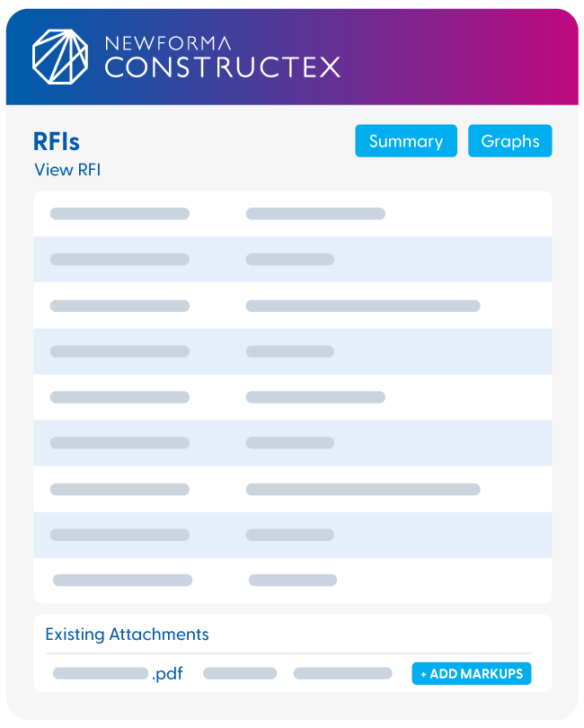Select the third row of RFI details
Viewport: 584px width, 728px height.
point(293,306)
